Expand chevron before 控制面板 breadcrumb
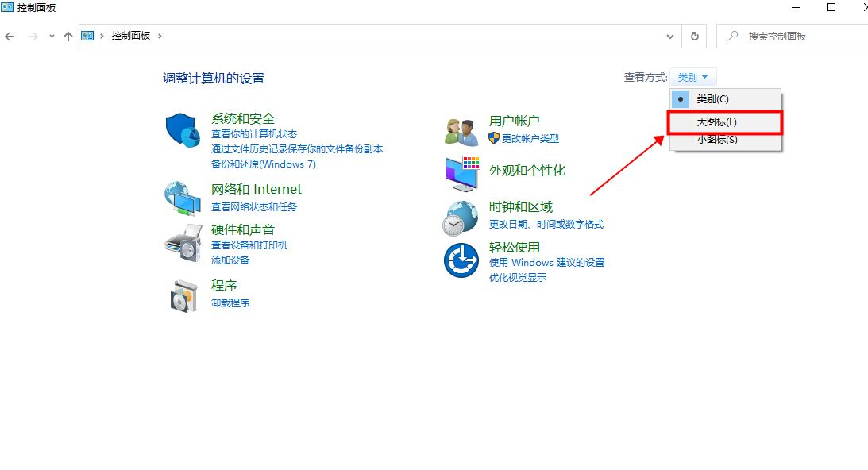Screen dimensions: 868x470 tap(102, 36)
